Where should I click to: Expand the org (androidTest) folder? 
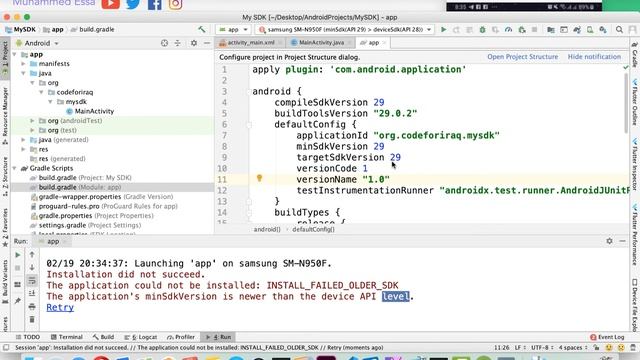(32, 121)
